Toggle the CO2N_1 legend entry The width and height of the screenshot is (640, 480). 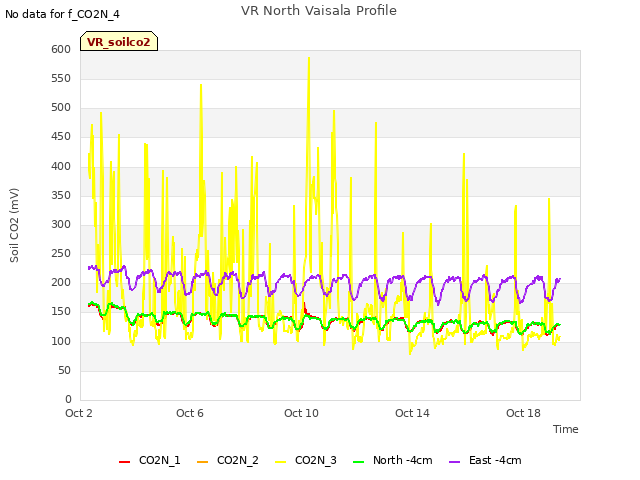click(x=149, y=460)
